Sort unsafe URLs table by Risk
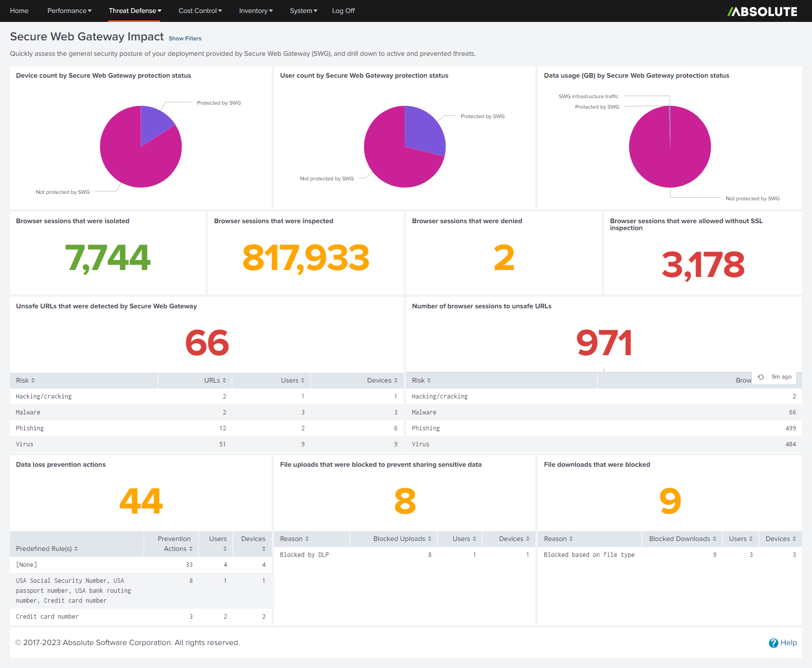 click(25, 381)
